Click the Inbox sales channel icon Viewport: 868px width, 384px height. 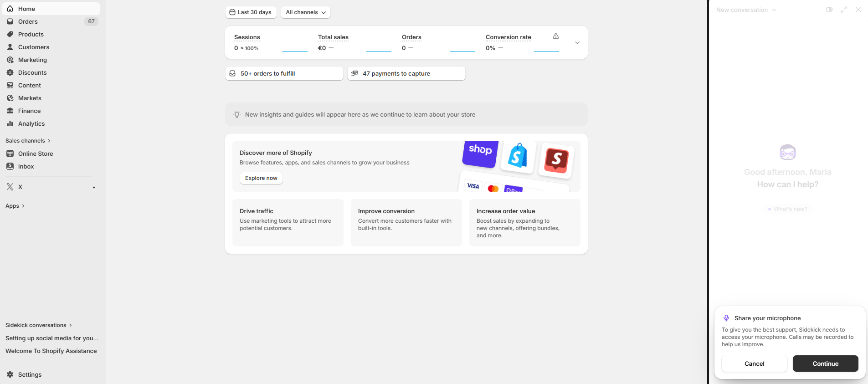pos(10,166)
